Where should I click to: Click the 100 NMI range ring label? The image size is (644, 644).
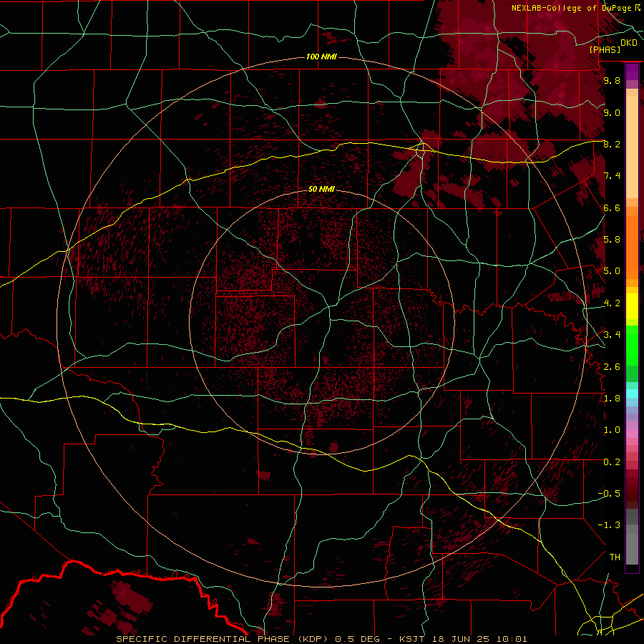click(321, 57)
